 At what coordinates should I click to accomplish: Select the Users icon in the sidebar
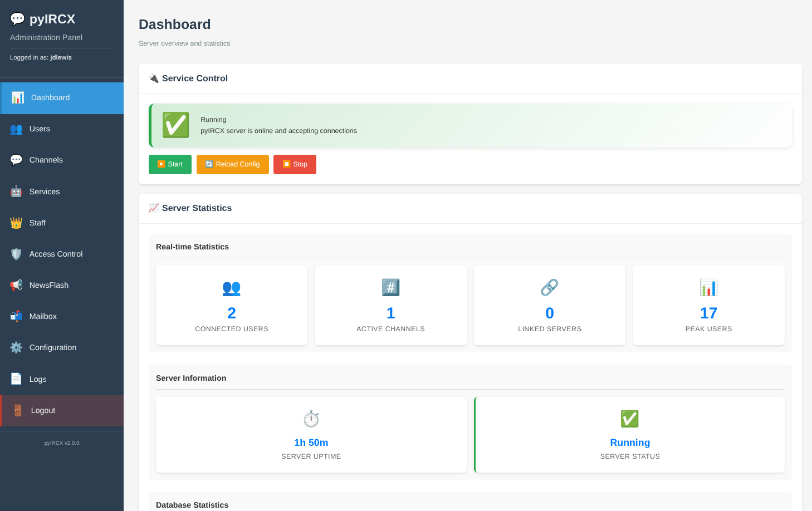click(16, 129)
